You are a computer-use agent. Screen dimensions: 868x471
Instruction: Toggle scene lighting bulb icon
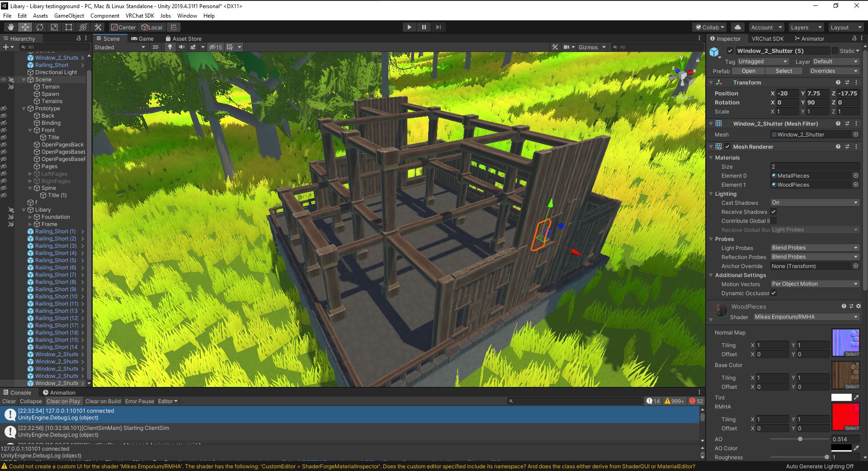(170, 47)
